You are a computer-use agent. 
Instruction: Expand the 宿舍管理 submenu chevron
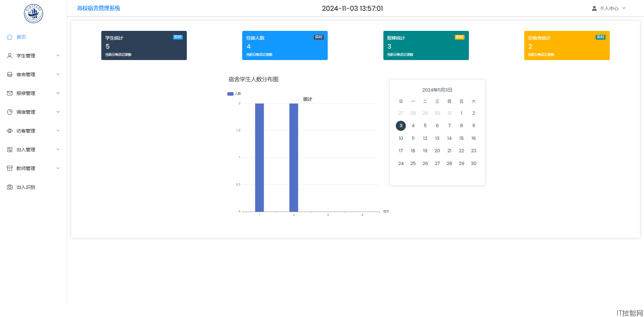58,74
